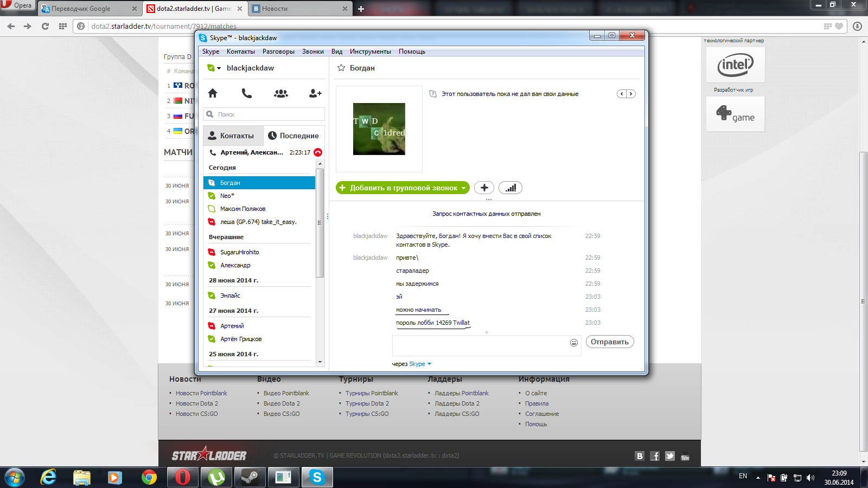
Task: Open the dial pad phone icon
Action: click(x=247, y=93)
